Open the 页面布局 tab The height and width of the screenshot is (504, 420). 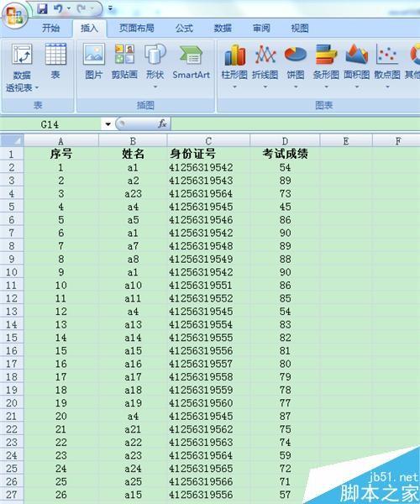(137, 29)
